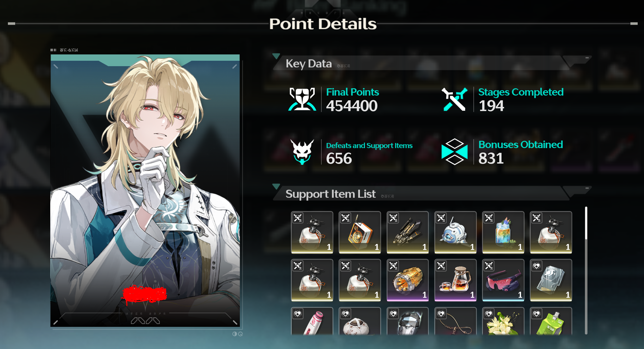Screen dimensions: 644x349
Task: Select the white round robot item
Action: pos(455,232)
